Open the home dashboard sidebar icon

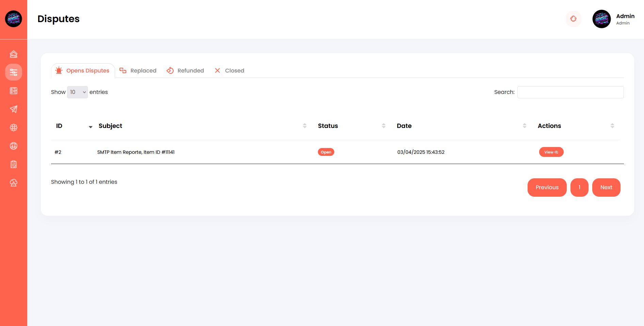click(x=14, y=54)
